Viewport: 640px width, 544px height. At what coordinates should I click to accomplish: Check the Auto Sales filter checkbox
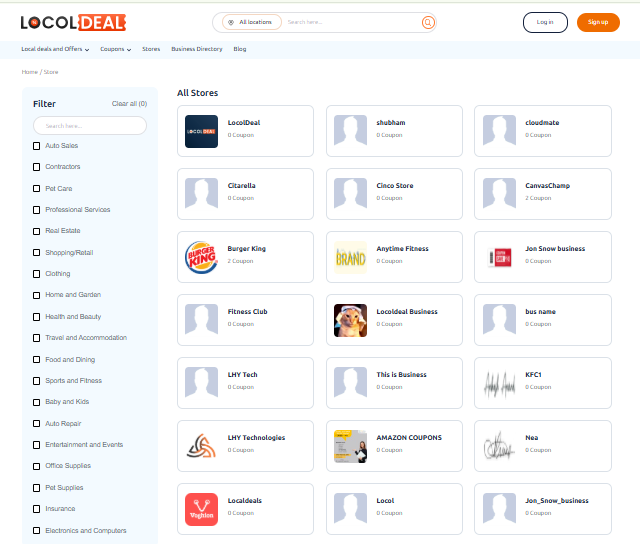pos(37,146)
